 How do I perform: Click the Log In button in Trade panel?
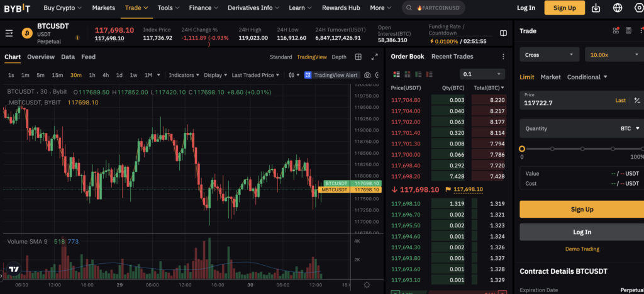pos(582,232)
